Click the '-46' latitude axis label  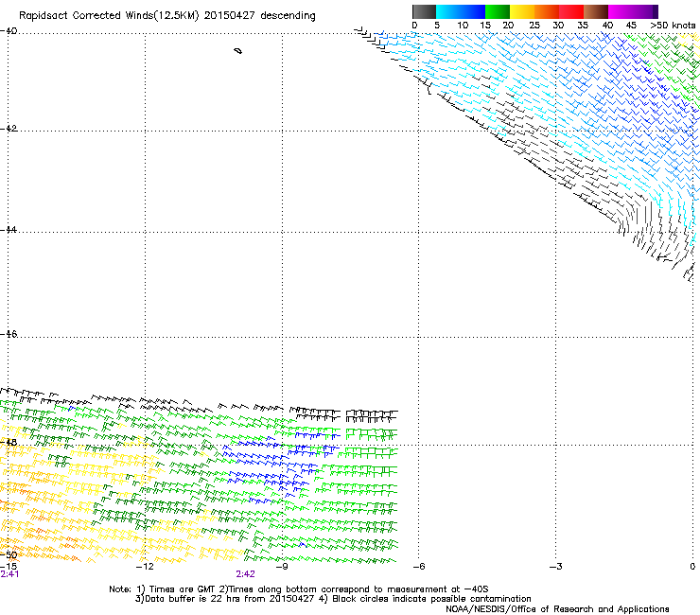tap(9, 334)
